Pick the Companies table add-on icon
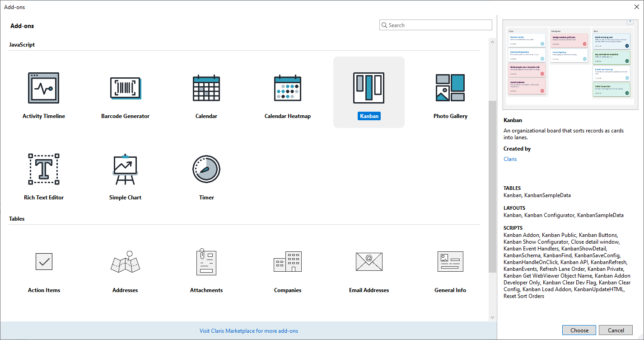Screen dimensions: 644x340 [x=288, y=262]
